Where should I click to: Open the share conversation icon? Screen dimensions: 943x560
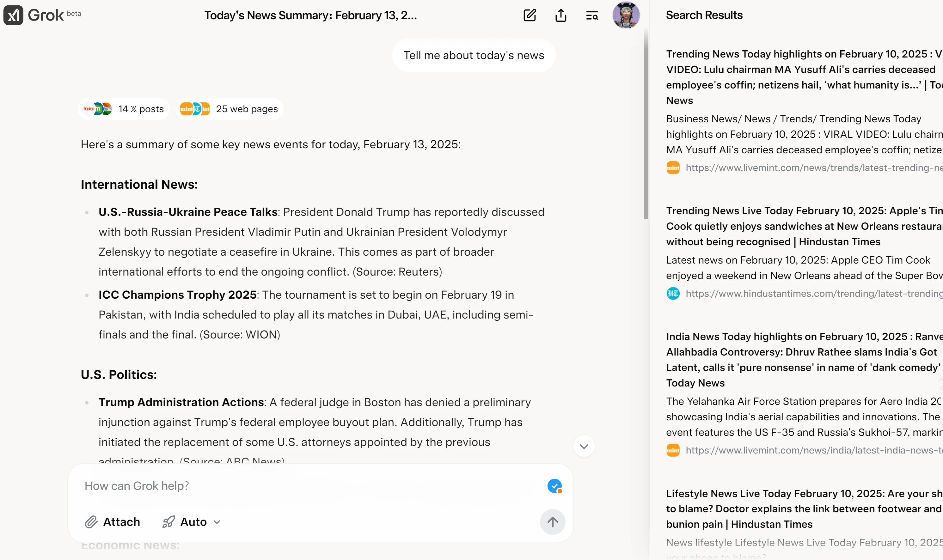click(561, 15)
